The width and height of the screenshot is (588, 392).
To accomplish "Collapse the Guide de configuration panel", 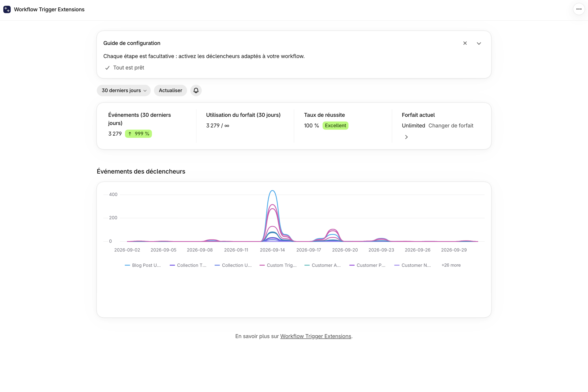I will tap(479, 43).
